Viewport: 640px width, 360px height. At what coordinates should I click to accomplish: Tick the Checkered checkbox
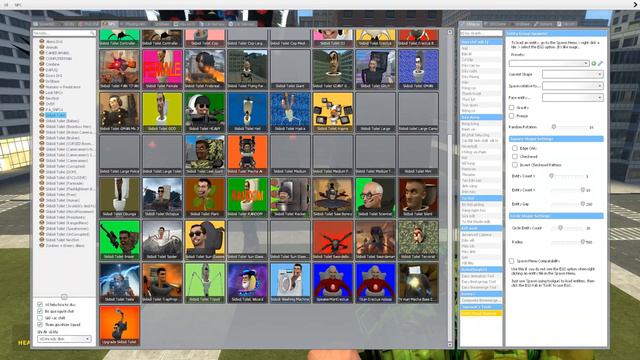pyautogui.click(x=515, y=156)
